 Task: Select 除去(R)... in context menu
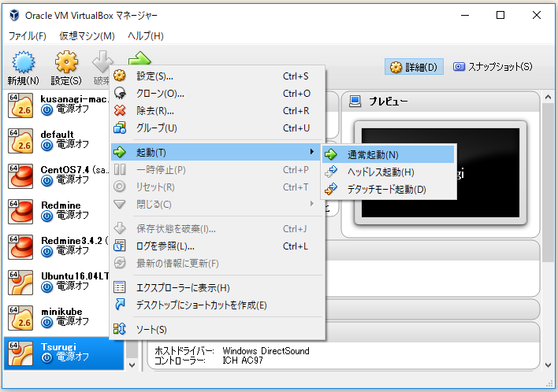click(217, 110)
